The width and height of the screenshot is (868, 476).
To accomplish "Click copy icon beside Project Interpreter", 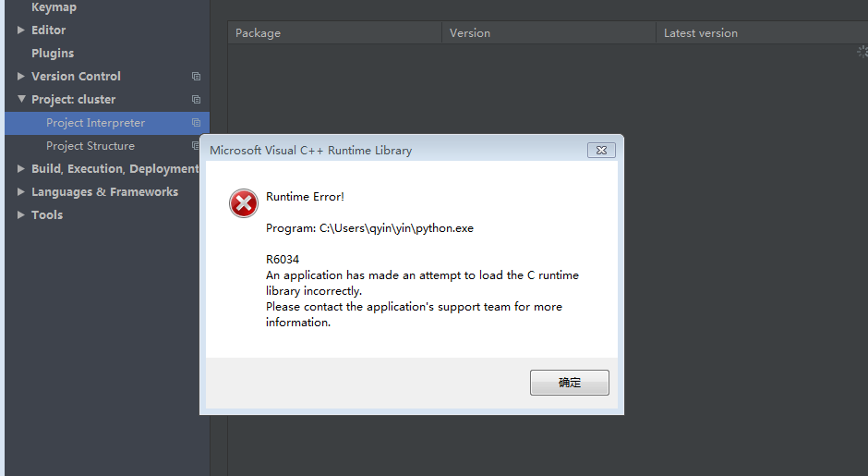I will pos(196,122).
